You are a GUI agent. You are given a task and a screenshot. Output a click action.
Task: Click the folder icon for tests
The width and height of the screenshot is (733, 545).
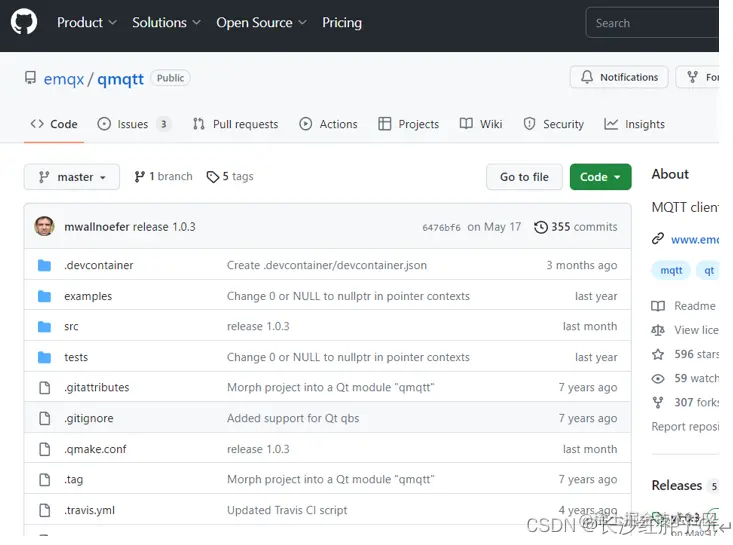click(44, 357)
